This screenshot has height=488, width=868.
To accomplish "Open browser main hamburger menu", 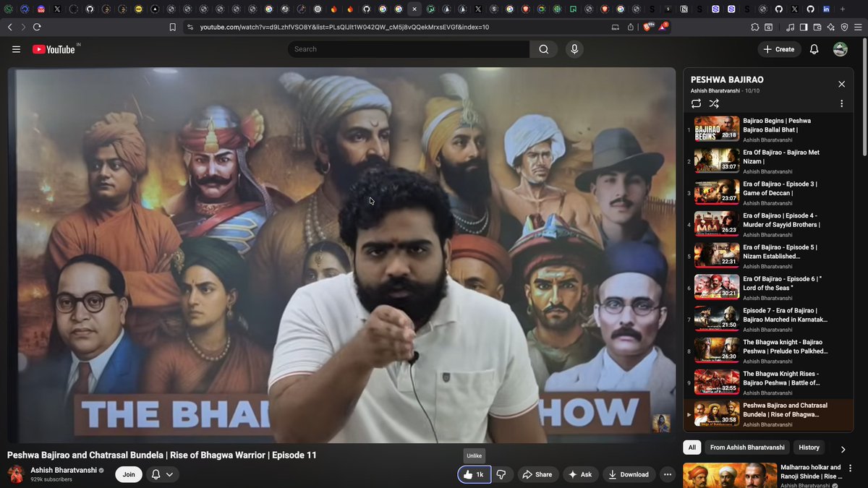I will 859,27.
